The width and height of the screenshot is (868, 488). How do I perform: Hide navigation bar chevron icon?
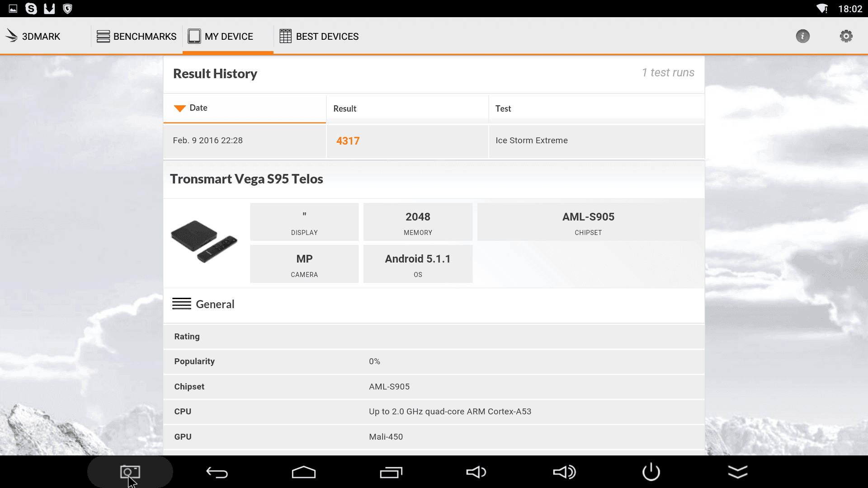[x=738, y=472]
